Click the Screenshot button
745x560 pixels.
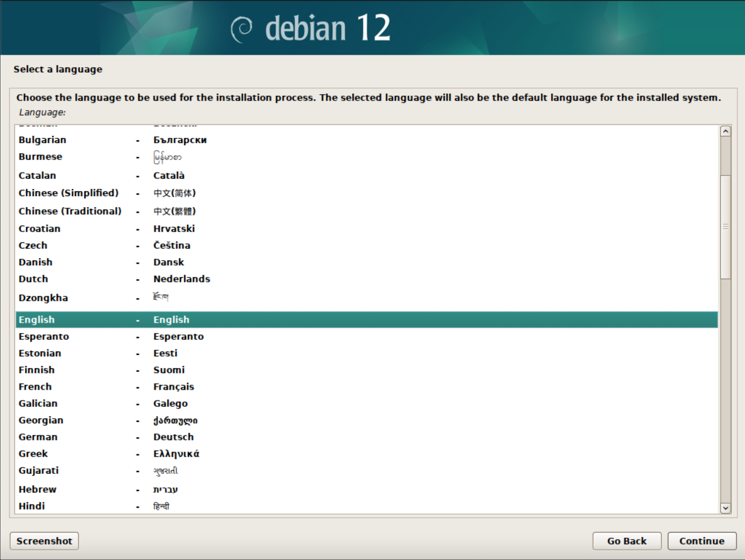pyautogui.click(x=44, y=541)
